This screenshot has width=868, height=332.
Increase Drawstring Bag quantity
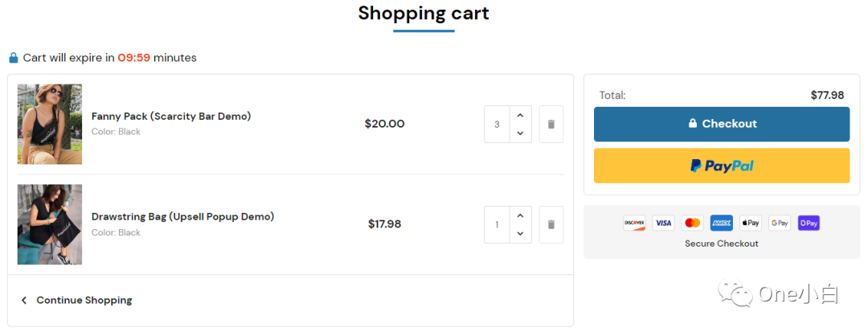pos(520,215)
